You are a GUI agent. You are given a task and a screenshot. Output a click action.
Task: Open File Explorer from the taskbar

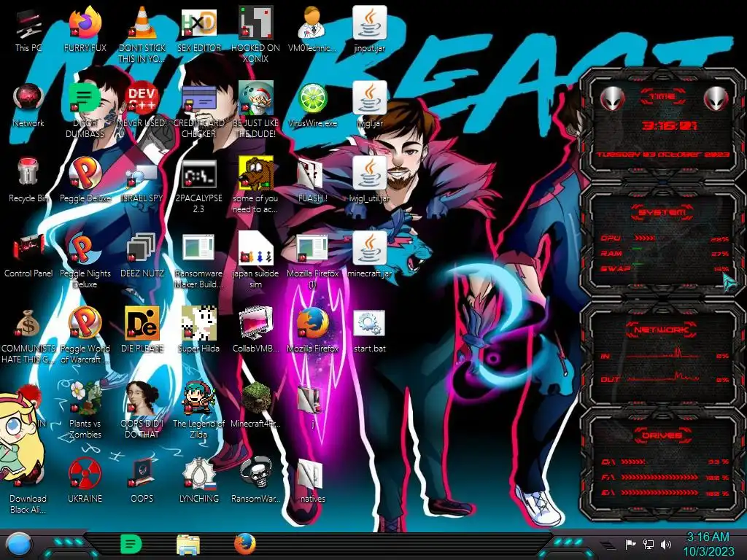tap(188, 545)
